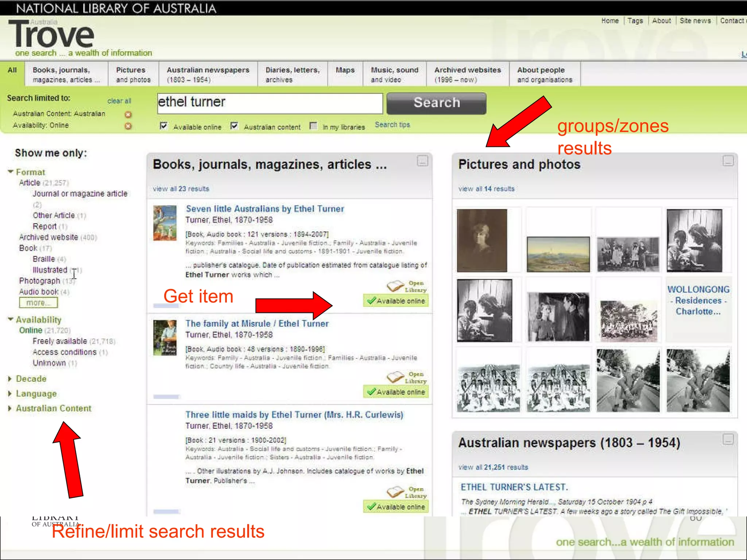Select the All tab
Image resolution: width=747 pixels, height=560 pixels.
[12, 74]
